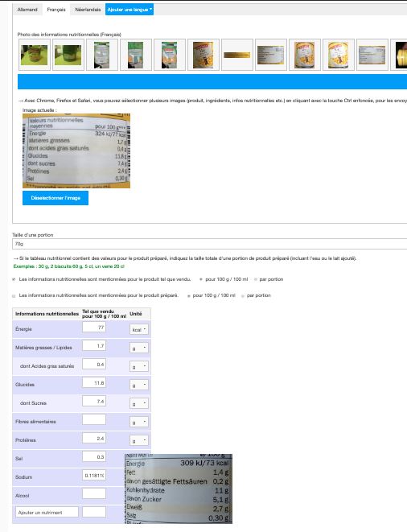Open the Ajouter une langue dropdown
The height and width of the screenshot is (532, 407).
129,10
